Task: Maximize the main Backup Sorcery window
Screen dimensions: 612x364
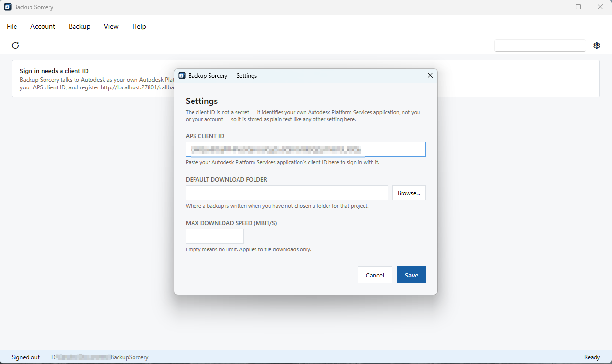Action: click(x=578, y=7)
